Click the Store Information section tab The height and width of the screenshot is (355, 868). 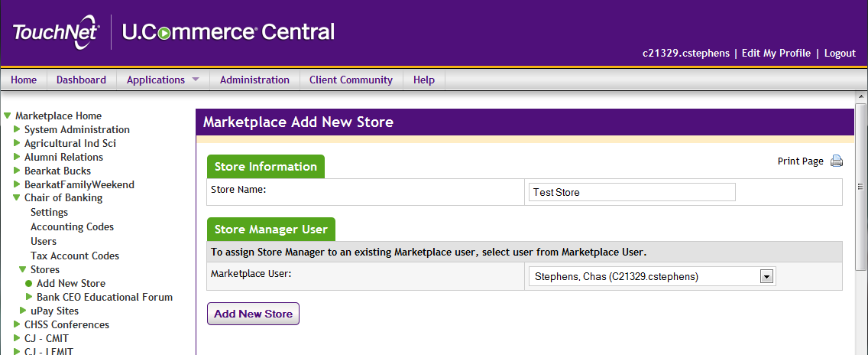tap(266, 167)
